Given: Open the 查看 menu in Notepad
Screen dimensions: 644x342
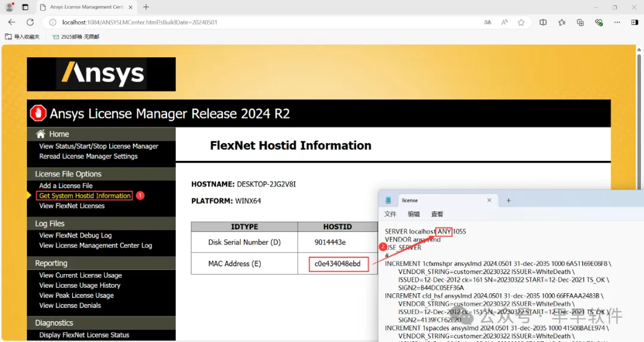Looking at the screenshot, I should point(437,214).
